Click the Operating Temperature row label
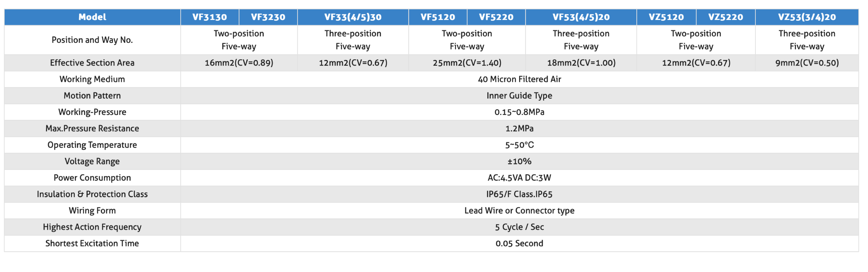The image size is (868, 272). [92, 145]
